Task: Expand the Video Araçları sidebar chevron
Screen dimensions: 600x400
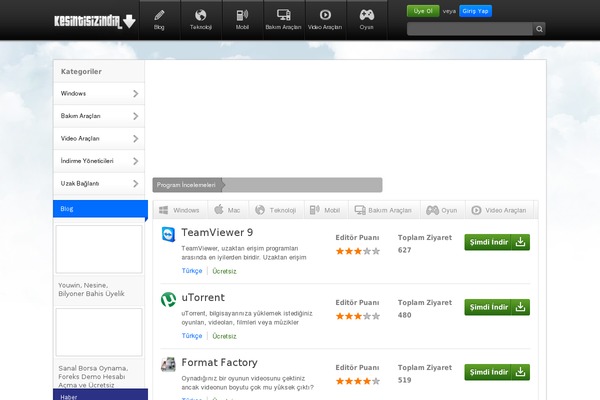Action: [135, 139]
